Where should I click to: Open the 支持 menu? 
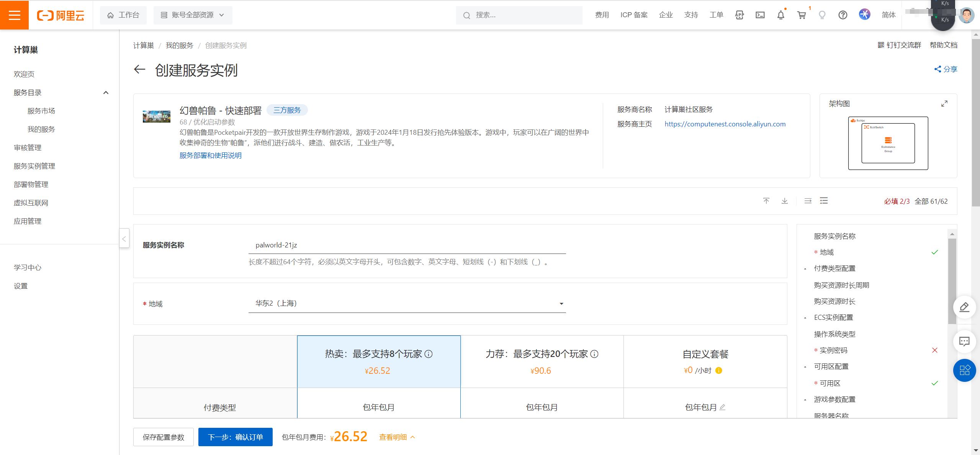point(691,15)
